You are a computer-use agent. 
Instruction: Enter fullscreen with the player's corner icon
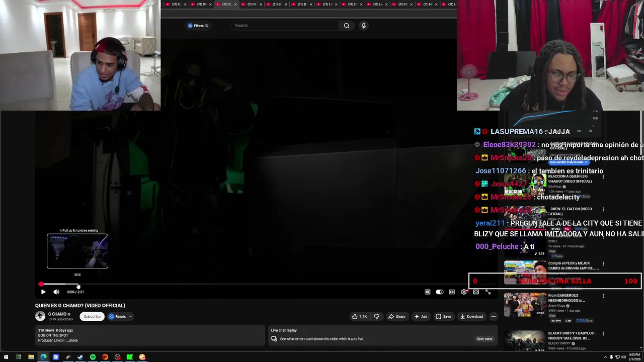(x=488, y=292)
